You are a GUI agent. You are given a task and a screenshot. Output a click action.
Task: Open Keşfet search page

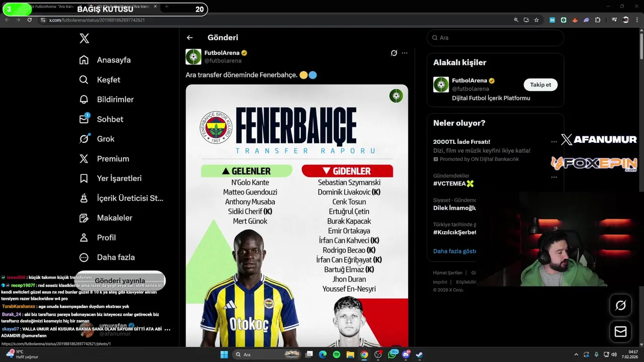click(x=100, y=79)
